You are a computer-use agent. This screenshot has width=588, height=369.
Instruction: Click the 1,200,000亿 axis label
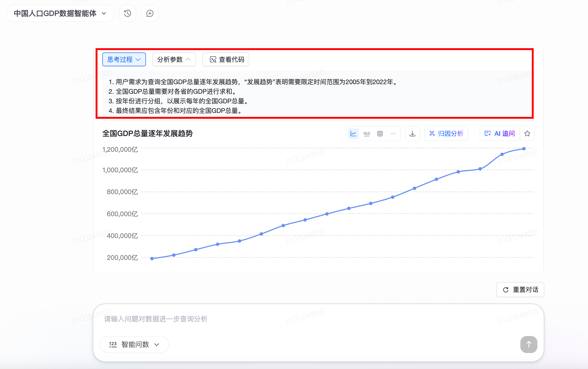(x=120, y=149)
